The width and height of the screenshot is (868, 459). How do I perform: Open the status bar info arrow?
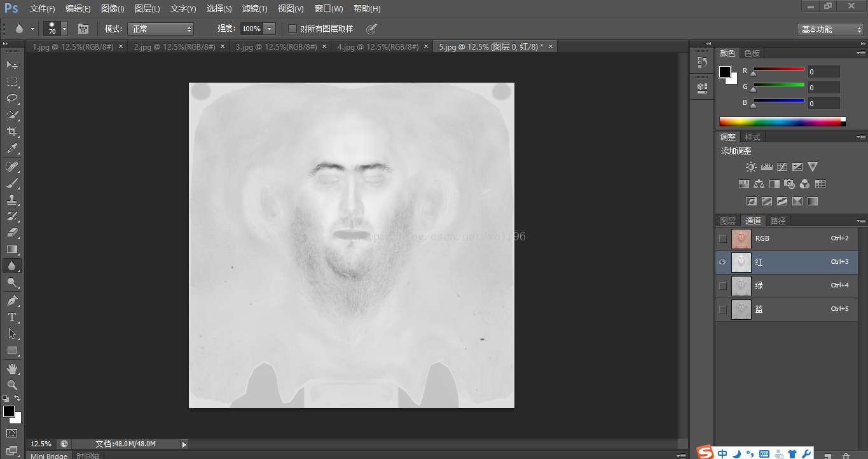pos(184,444)
